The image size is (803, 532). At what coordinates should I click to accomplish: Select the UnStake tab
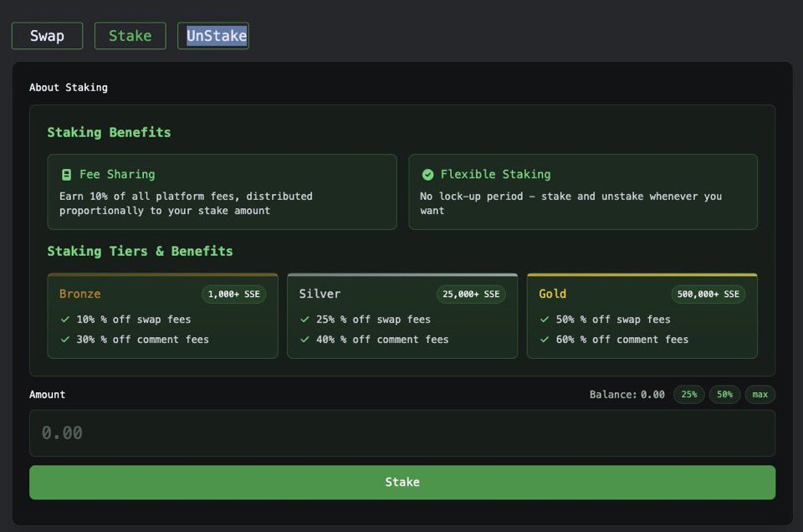[213, 36]
